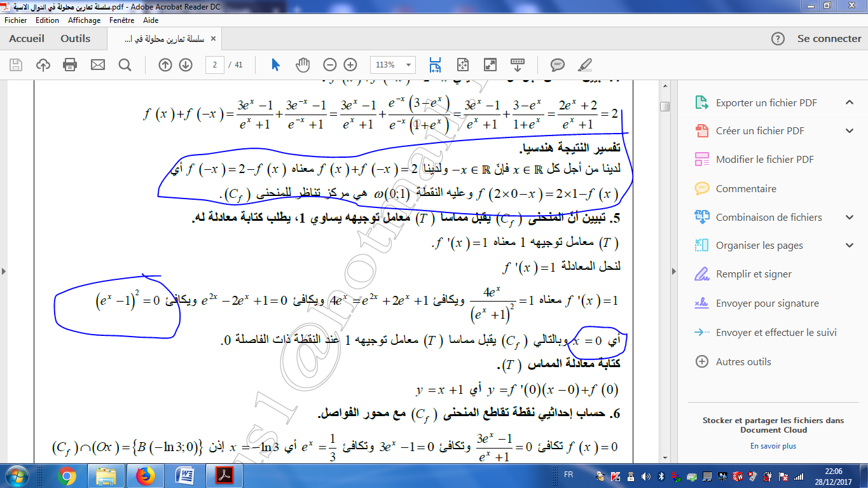Open the Windows Start menu
This screenshot has height=488, width=868.
click(x=15, y=475)
